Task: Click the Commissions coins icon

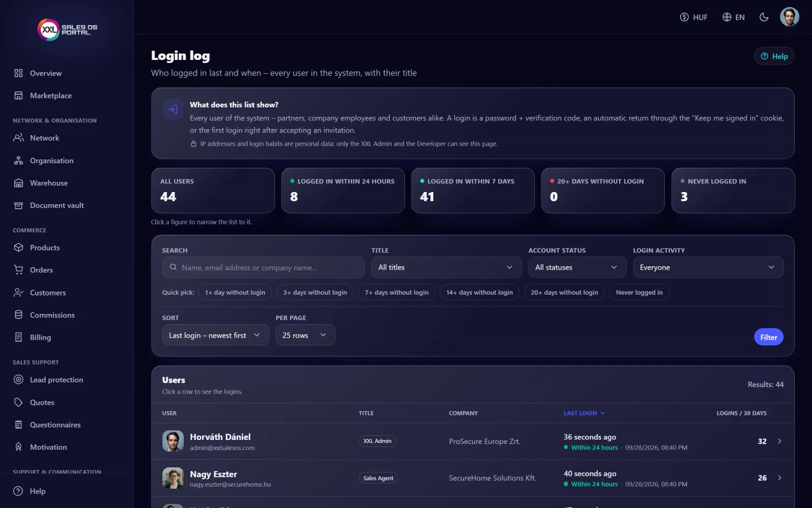Action: (18, 315)
